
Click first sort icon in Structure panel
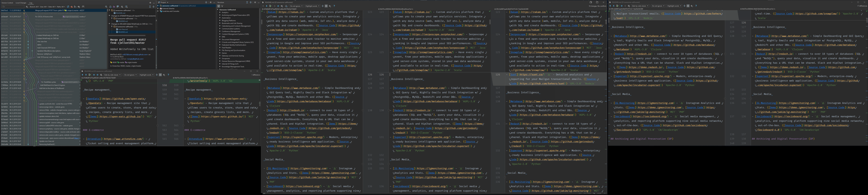(x=219, y=6)
